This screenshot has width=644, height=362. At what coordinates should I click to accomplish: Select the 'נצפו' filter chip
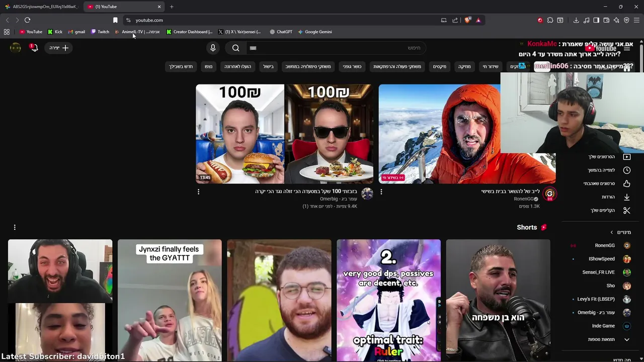(208, 66)
